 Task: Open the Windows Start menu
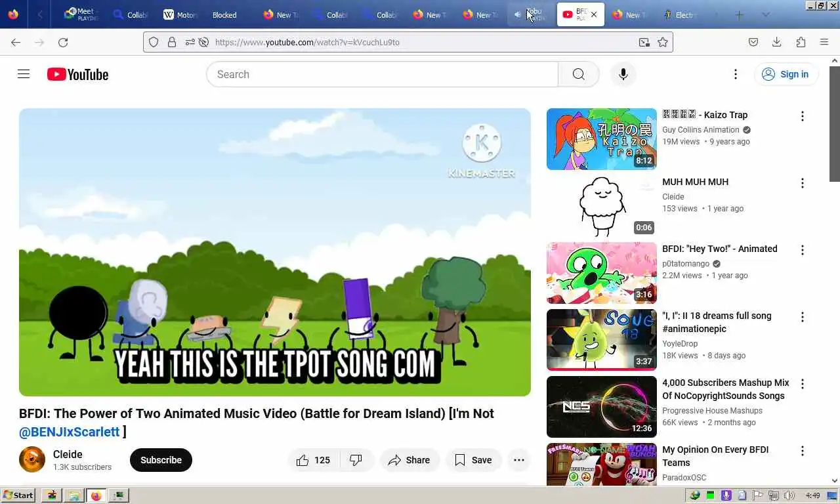18,495
